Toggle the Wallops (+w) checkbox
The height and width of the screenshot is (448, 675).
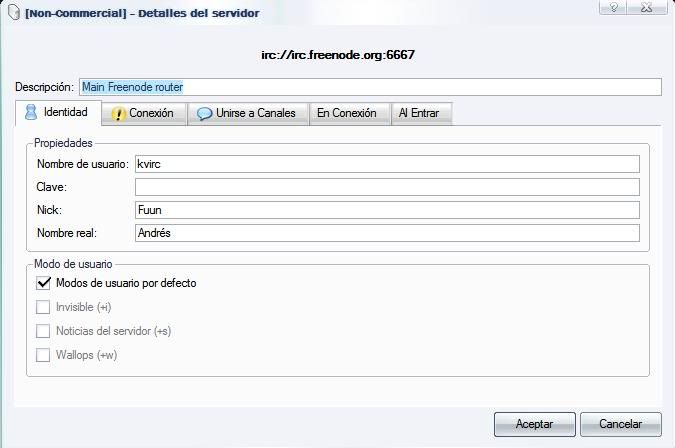pyautogui.click(x=43, y=355)
